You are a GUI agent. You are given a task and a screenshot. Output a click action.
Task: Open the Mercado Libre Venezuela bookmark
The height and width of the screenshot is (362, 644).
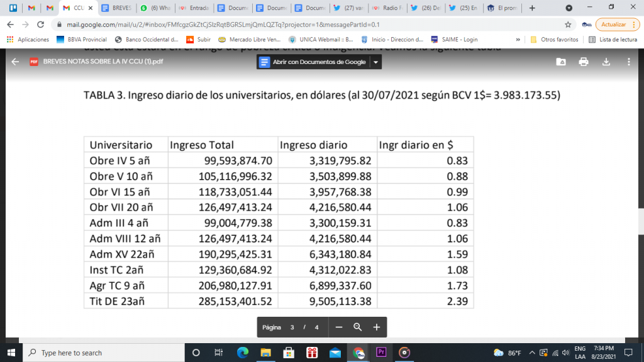pos(249,39)
